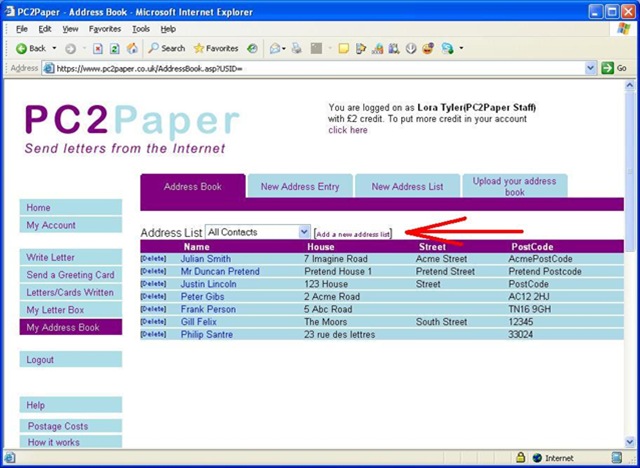Switch to the New Address List tab

point(407,186)
